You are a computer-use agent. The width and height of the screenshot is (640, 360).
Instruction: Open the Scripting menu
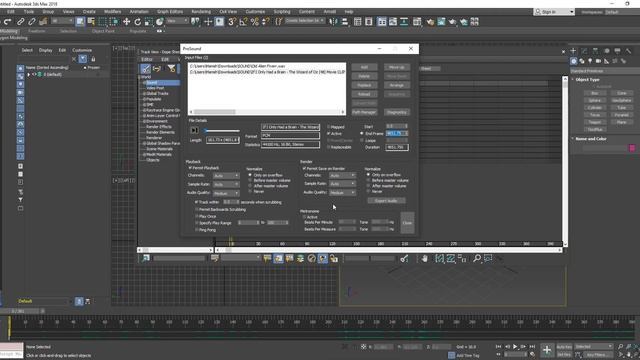pyautogui.click(x=282, y=12)
